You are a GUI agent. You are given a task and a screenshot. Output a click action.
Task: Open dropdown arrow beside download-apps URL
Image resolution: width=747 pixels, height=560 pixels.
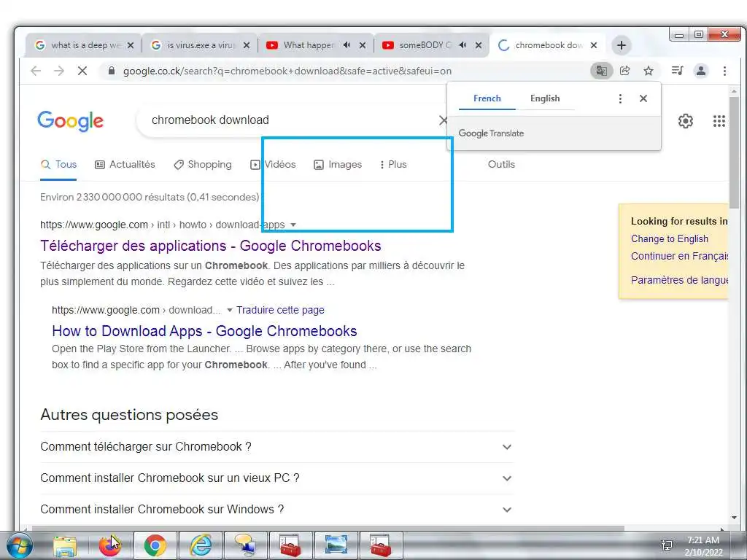(293, 225)
